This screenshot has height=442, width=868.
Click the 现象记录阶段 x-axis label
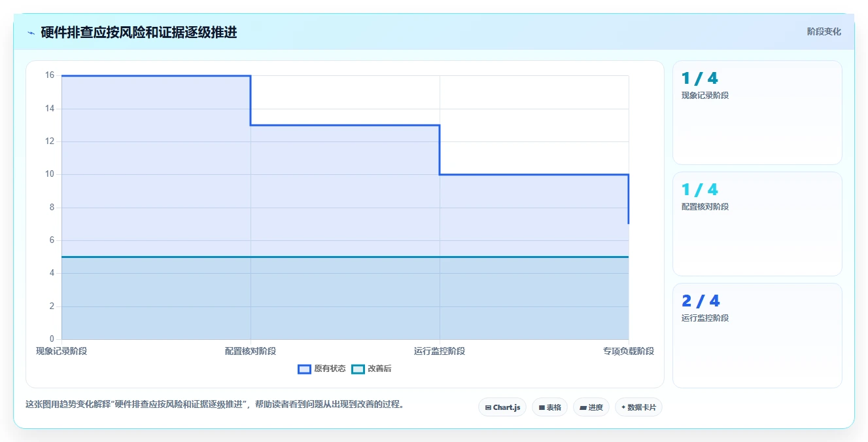[x=61, y=351]
